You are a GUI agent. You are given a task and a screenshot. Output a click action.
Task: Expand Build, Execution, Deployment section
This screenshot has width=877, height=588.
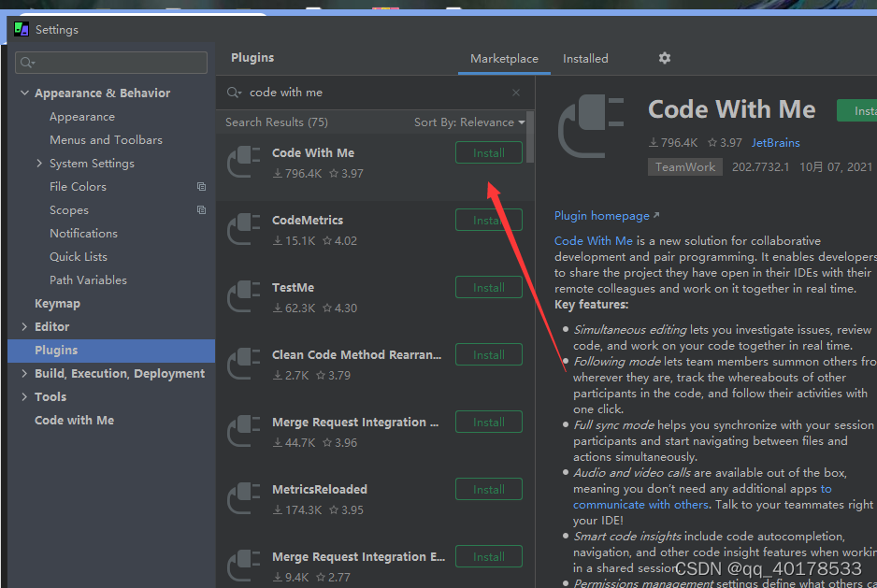click(x=24, y=373)
